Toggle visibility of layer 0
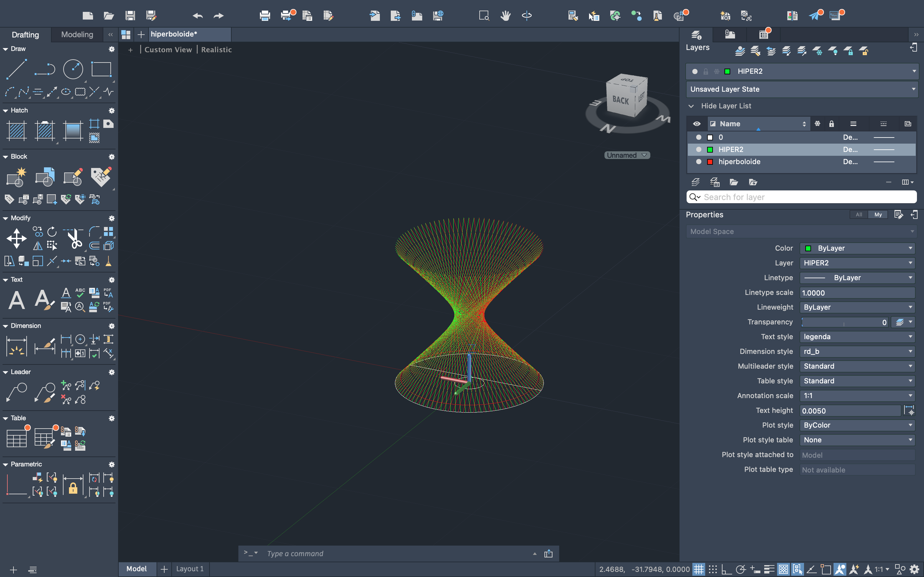Screen dimensions: 924x577 pos(698,137)
